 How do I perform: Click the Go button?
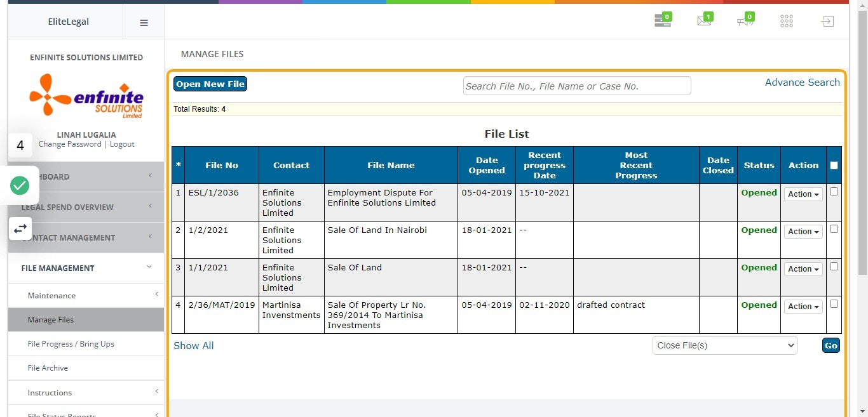(x=831, y=345)
